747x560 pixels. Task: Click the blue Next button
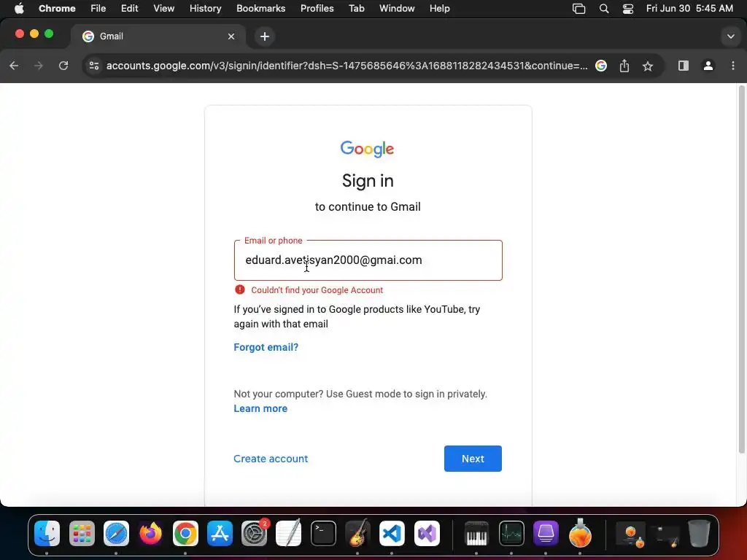[473, 459]
